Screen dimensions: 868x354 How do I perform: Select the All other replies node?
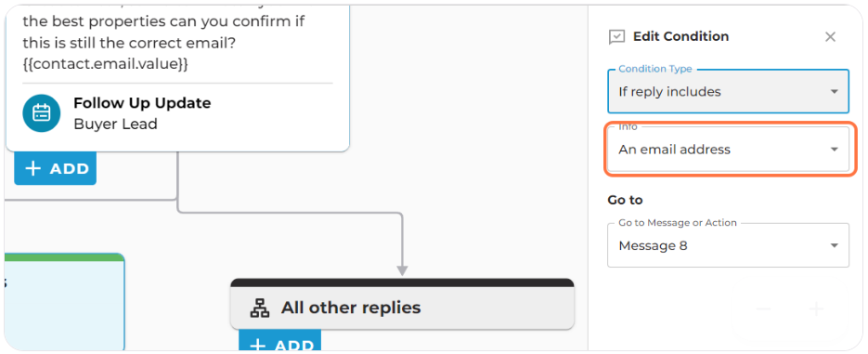[x=402, y=304]
